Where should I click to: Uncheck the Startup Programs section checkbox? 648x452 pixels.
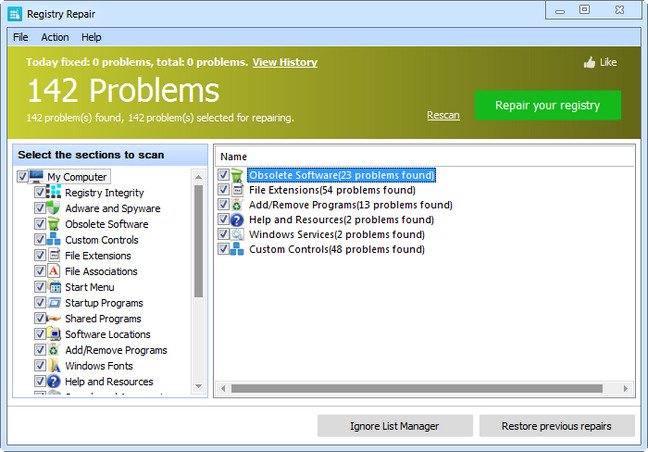tap(40, 303)
